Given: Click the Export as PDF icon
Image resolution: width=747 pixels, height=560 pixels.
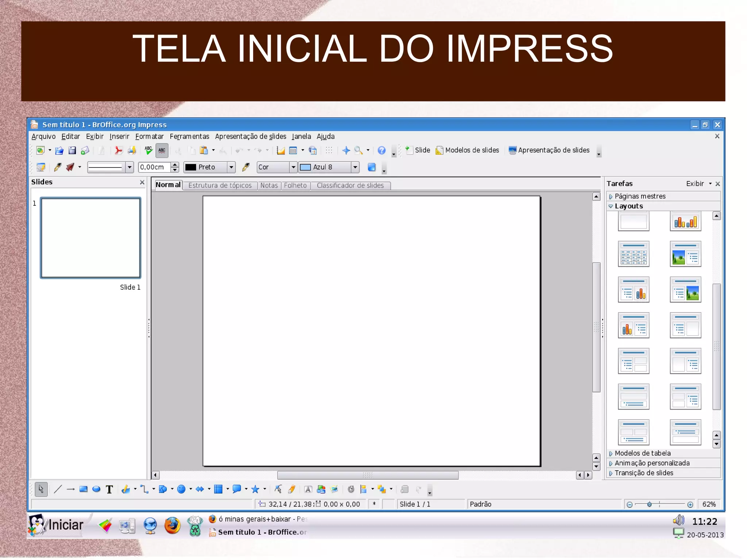Looking at the screenshot, I should tap(119, 150).
